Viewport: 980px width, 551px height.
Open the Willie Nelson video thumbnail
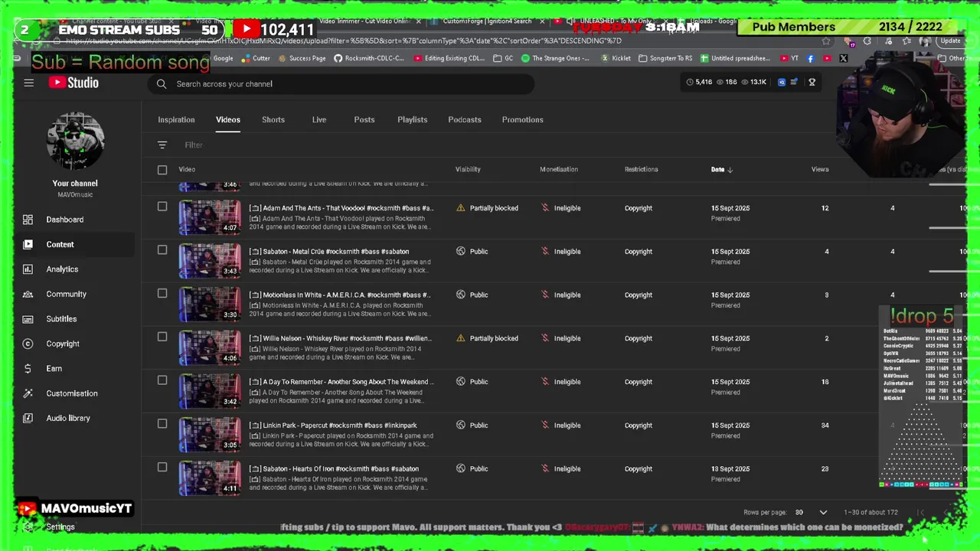point(210,347)
